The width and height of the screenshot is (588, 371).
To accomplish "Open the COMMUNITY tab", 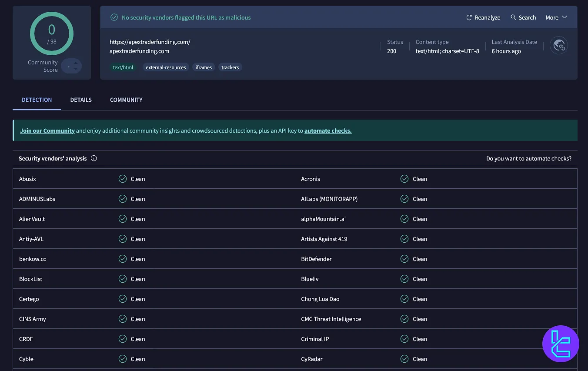I will click(x=126, y=100).
